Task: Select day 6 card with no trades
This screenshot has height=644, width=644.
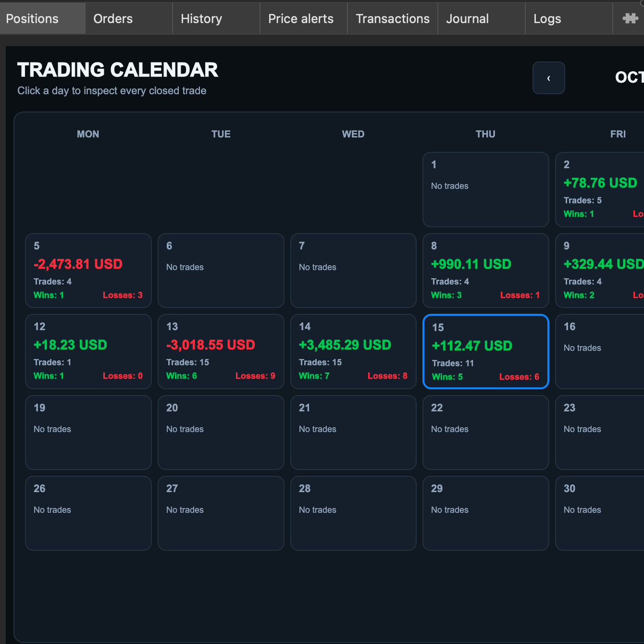Action: click(221, 271)
